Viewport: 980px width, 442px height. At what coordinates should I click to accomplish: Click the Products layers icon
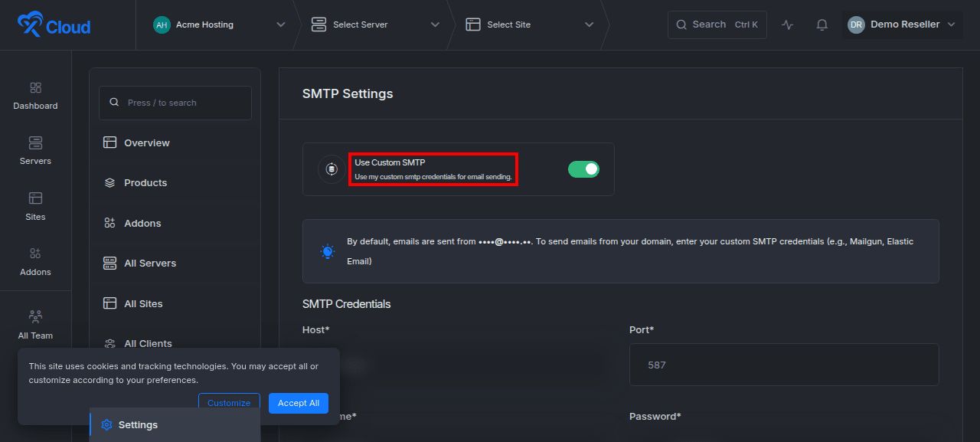point(109,183)
